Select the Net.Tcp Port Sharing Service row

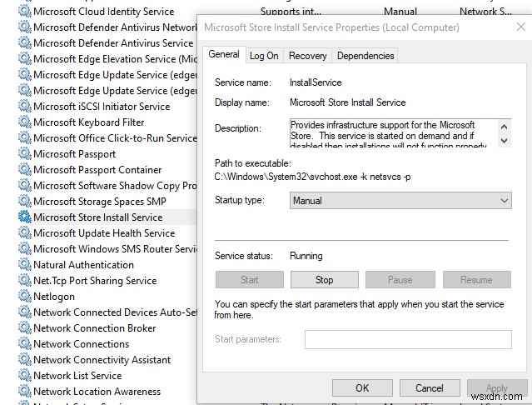click(95, 281)
